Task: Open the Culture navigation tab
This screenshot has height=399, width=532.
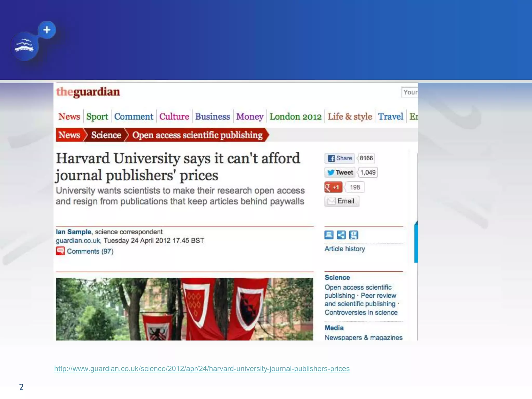Action: (174, 117)
